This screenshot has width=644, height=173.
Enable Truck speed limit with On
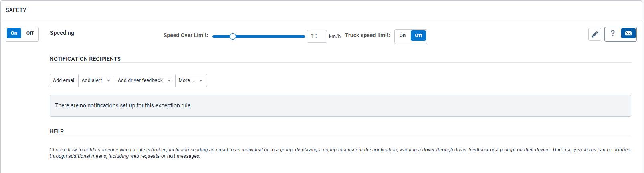(402, 36)
